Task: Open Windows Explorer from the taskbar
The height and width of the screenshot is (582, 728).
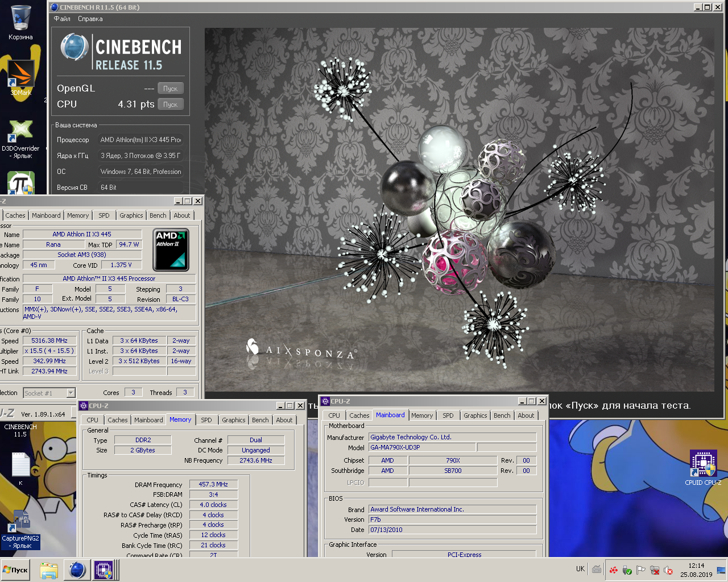Action: pos(49,570)
